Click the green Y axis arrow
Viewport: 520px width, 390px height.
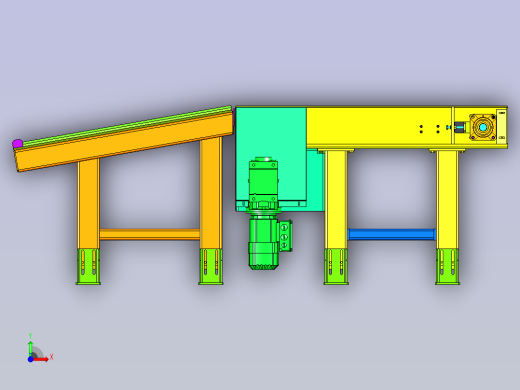[30, 348]
